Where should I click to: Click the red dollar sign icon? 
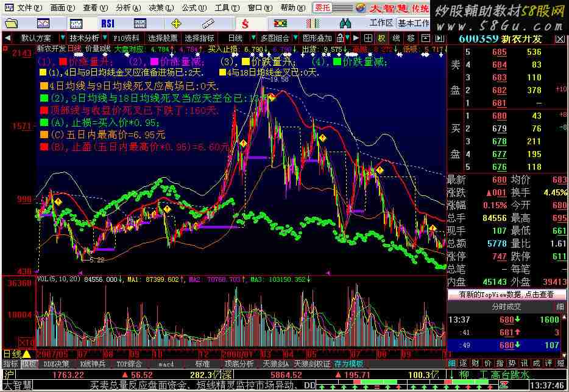coord(246,24)
